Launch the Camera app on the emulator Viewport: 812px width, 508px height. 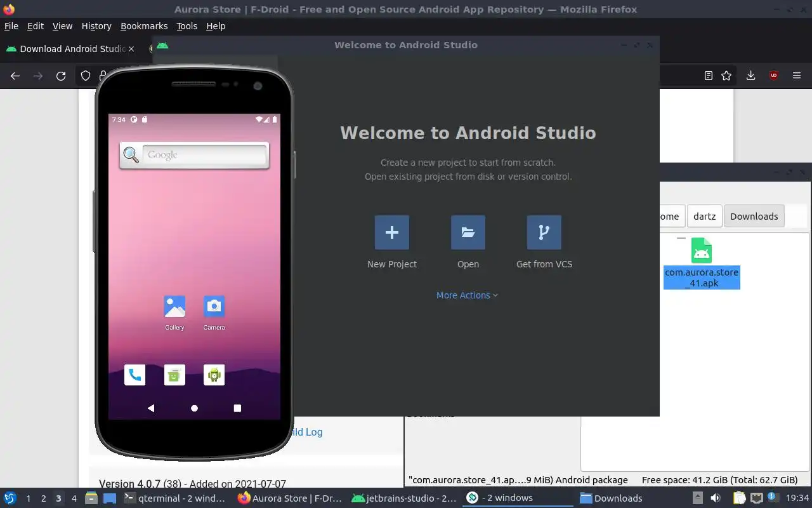pos(214,307)
